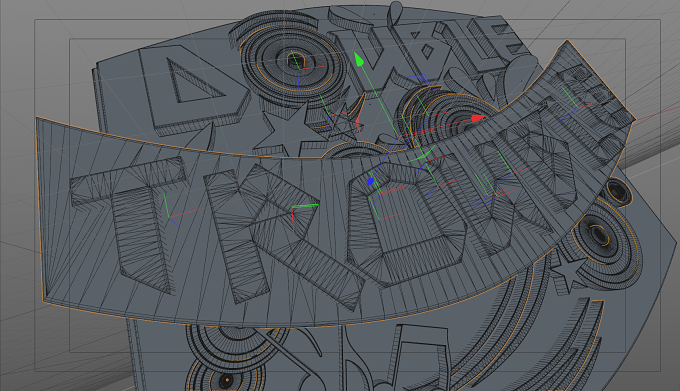This screenshot has height=391, width=680.
Task: Click the blue Z-axis handle of the move gizmo
Action: (x=370, y=181)
